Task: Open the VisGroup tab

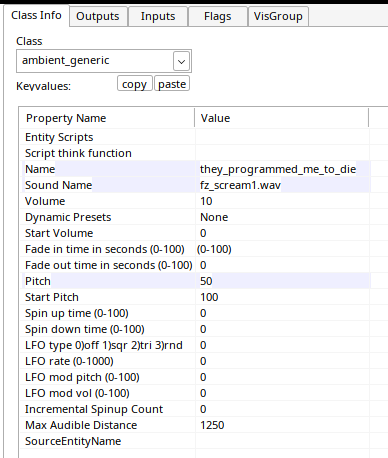Action: (x=278, y=16)
